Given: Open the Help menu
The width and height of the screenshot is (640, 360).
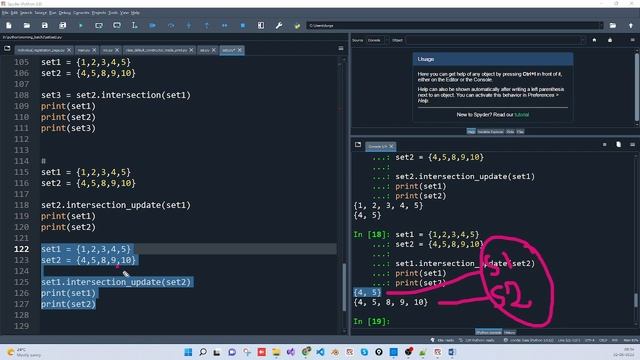Looking at the screenshot, I should [x=135, y=13].
